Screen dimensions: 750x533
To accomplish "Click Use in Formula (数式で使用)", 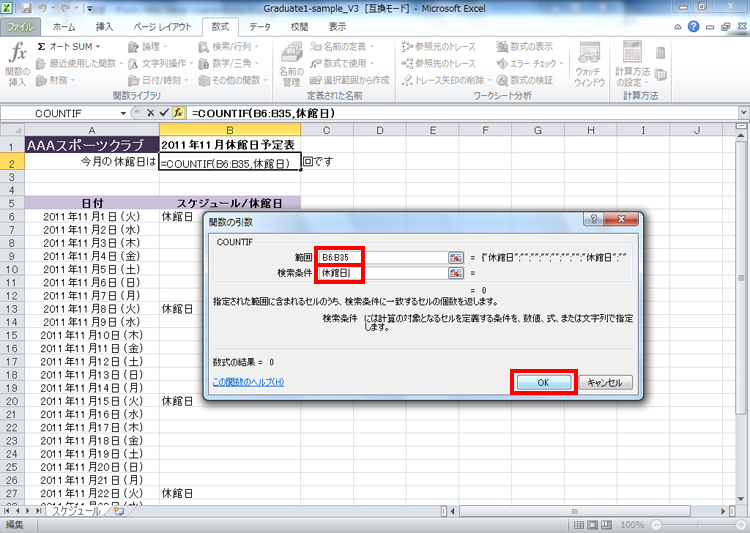I will (x=342, y=63).
